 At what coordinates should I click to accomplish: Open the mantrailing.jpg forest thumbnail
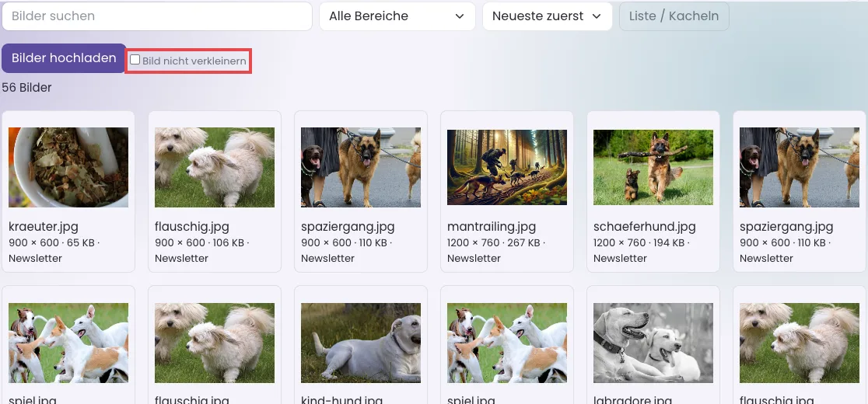(507, 168)
